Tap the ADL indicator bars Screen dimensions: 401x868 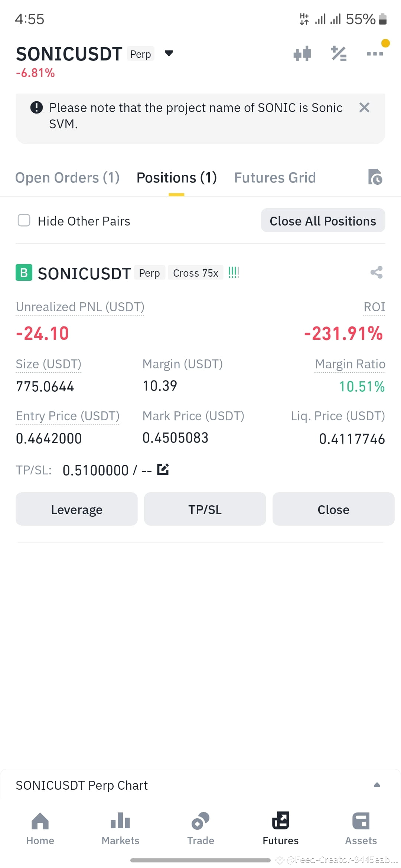click(x=234, y=273)
